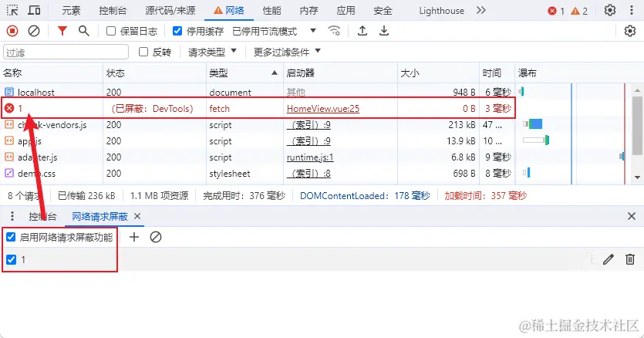Select localhost request row
Viewport: 644px width, 338px height.
tap(257, 92)
